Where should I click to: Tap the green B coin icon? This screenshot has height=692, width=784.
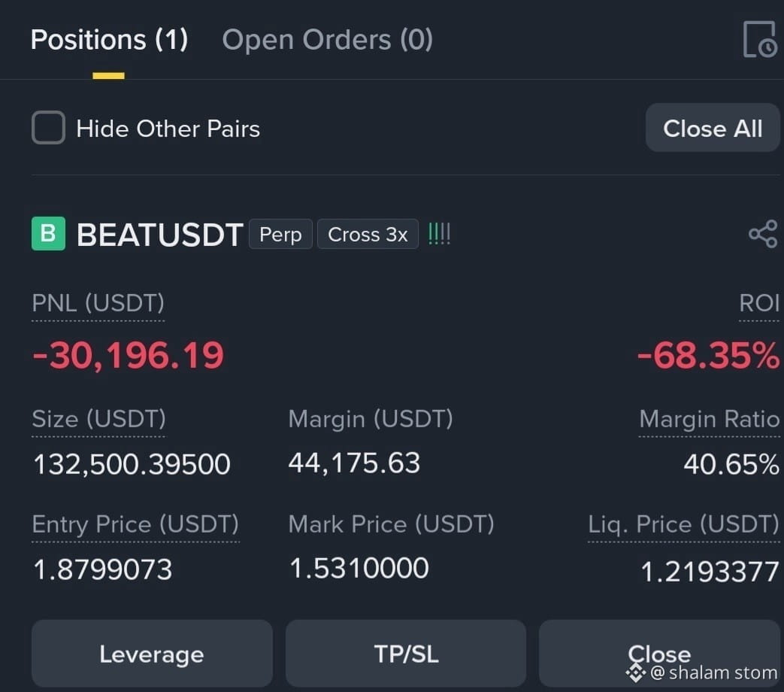49,234
